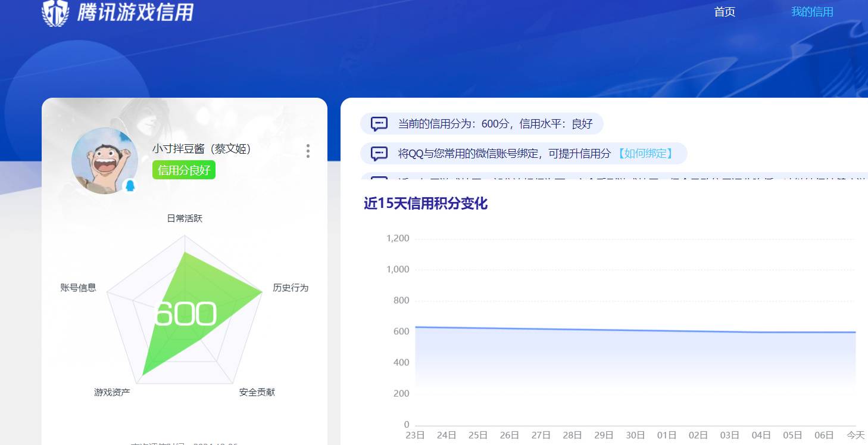Click the 1,200 y-axis value
The width and height of the screenshot is (868, 445).
click(398, 238)
